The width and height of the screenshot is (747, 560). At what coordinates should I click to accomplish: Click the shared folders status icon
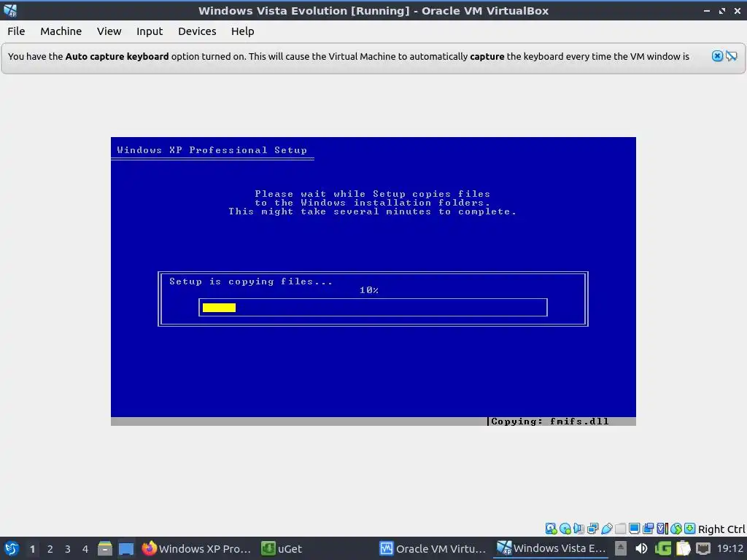click(621, 529)
